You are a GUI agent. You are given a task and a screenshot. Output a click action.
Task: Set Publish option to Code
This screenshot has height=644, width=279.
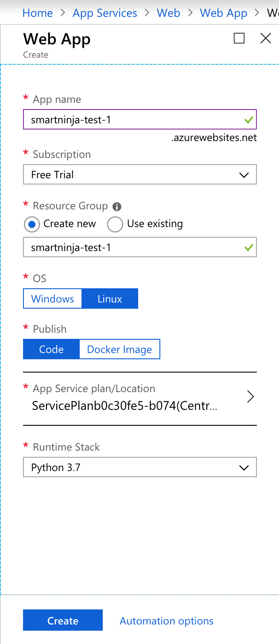tap(51, 349)
